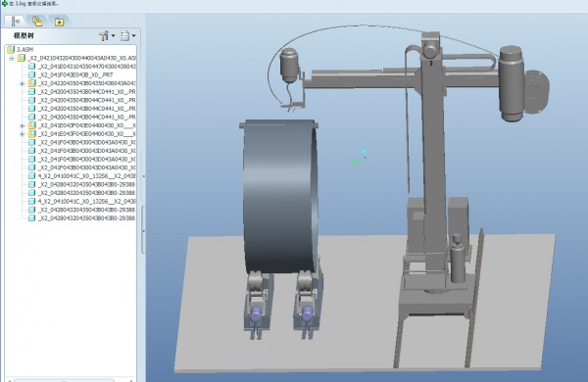
Task: Open the dropdown arrow beside the Settings hammer
Action: 113,36
